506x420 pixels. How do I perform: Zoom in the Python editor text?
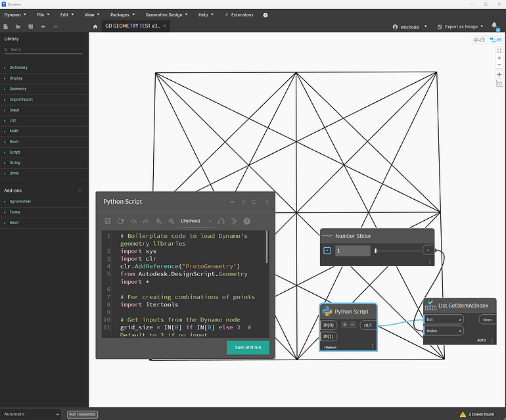(x=158, y=221)
